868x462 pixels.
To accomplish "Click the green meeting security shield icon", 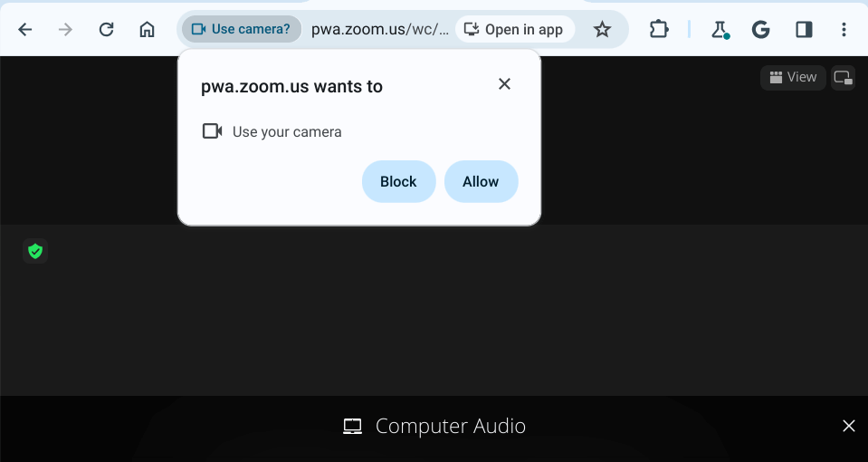I will pos(35,251).
